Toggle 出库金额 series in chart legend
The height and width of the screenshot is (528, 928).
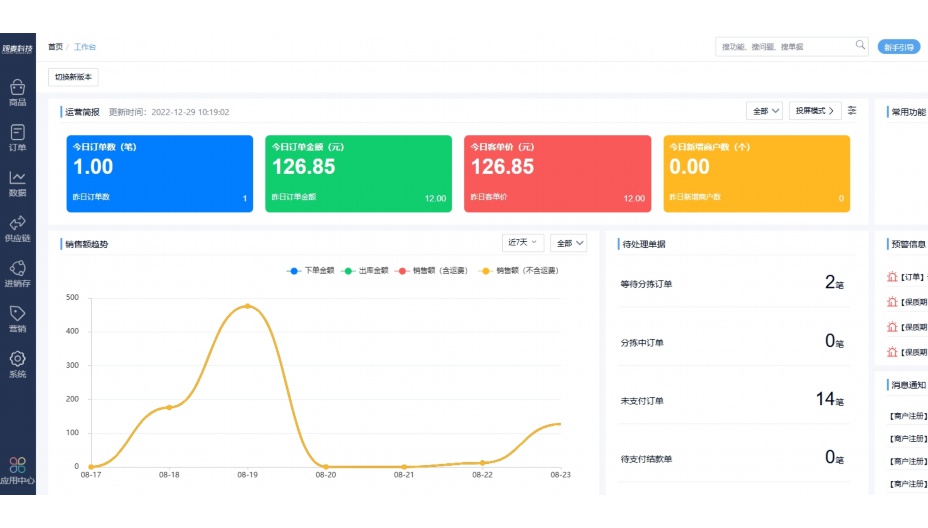pos(366,271)
